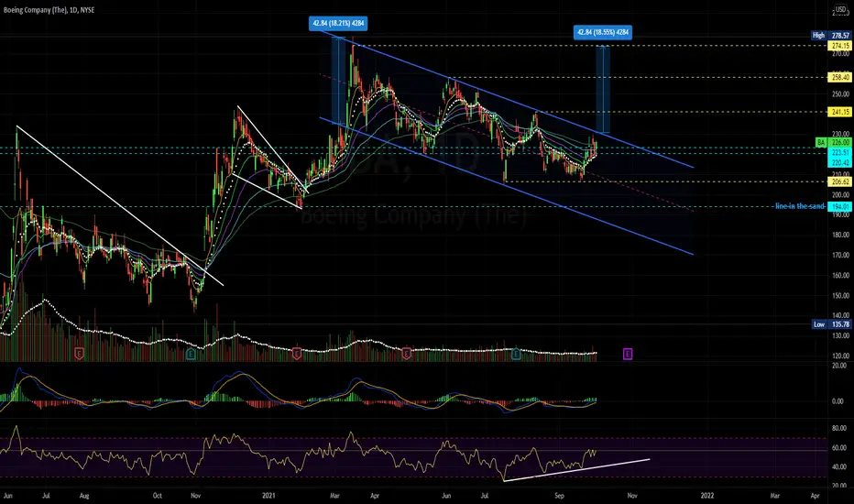
Task: Click the High 278.57 price label
Action: (831, 36)
